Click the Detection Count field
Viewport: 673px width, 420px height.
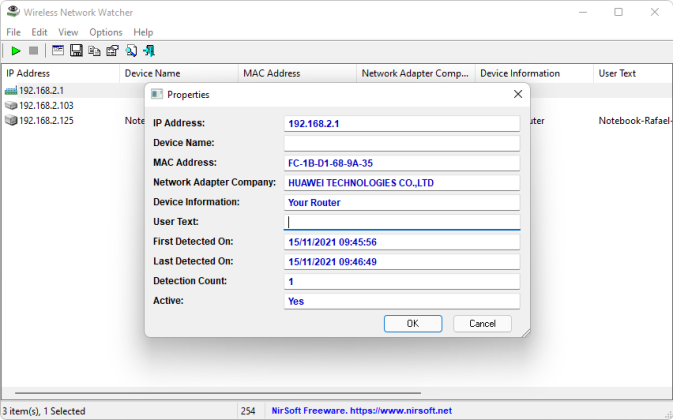coord(402,281)
